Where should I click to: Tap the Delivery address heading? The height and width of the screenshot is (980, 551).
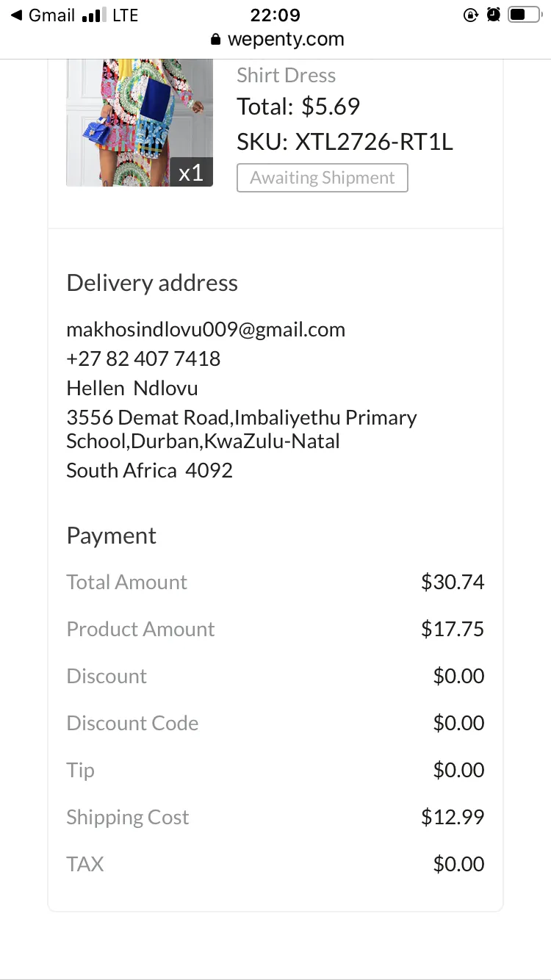[152, 283]
